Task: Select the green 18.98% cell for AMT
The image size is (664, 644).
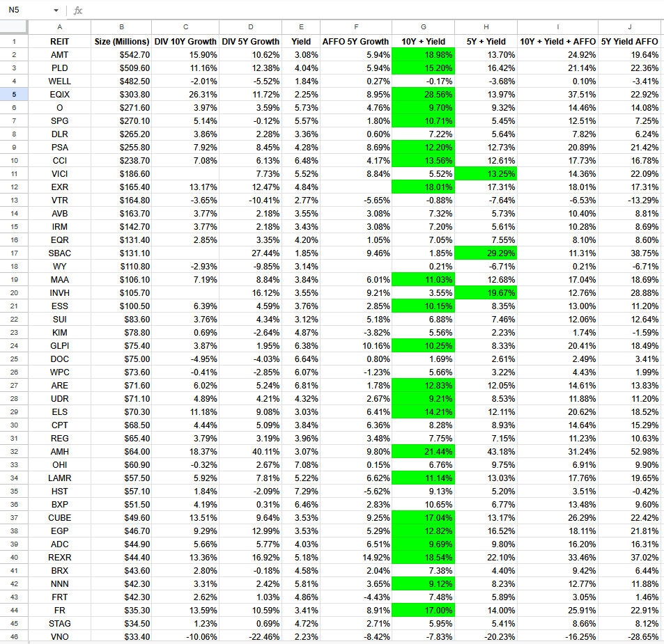Action: pyautogui.click(x=424, y=54)
